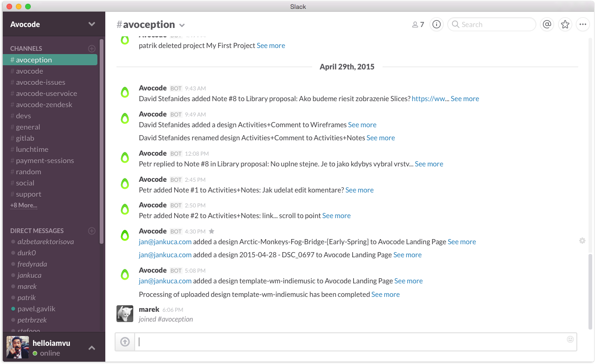See more on processing completed message

[x=385, y=295]
